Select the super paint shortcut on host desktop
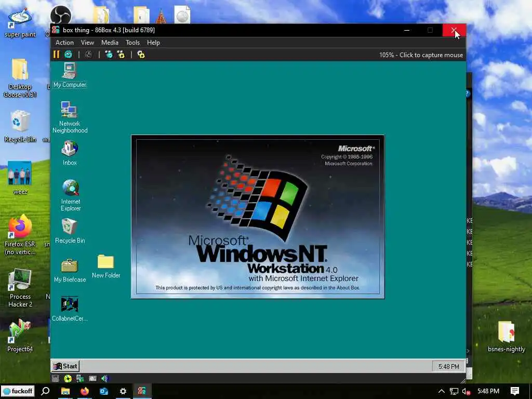The height and width of the screenshot is (399, 532). 20,23
